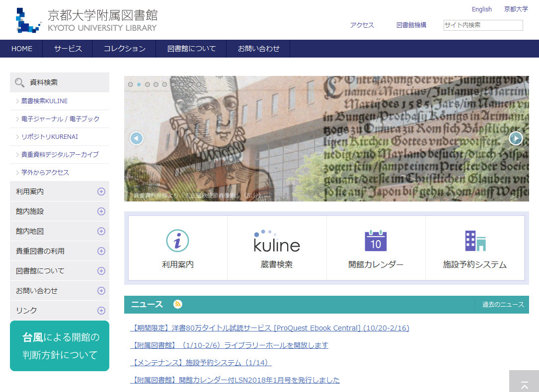Click the Kyoto University Library logo
This screenshot has height=392, width=539.
[86, 20]
